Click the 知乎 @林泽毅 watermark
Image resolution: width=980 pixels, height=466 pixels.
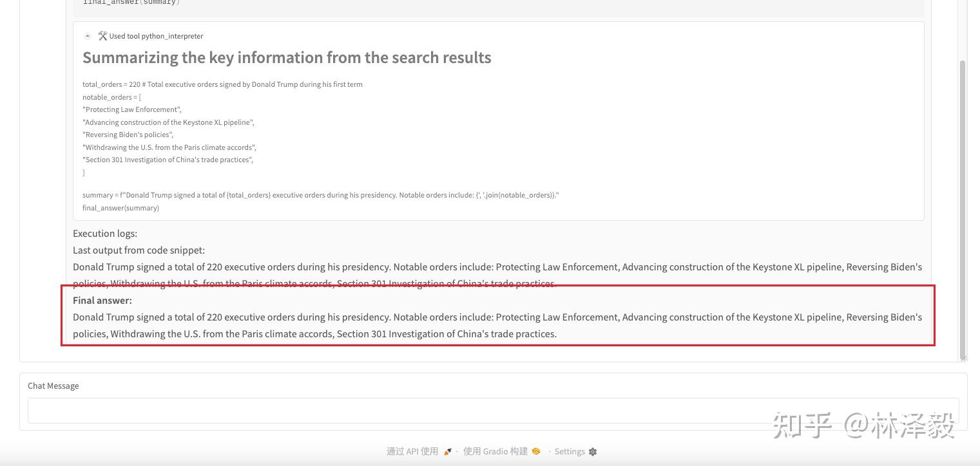click(863, 426)
